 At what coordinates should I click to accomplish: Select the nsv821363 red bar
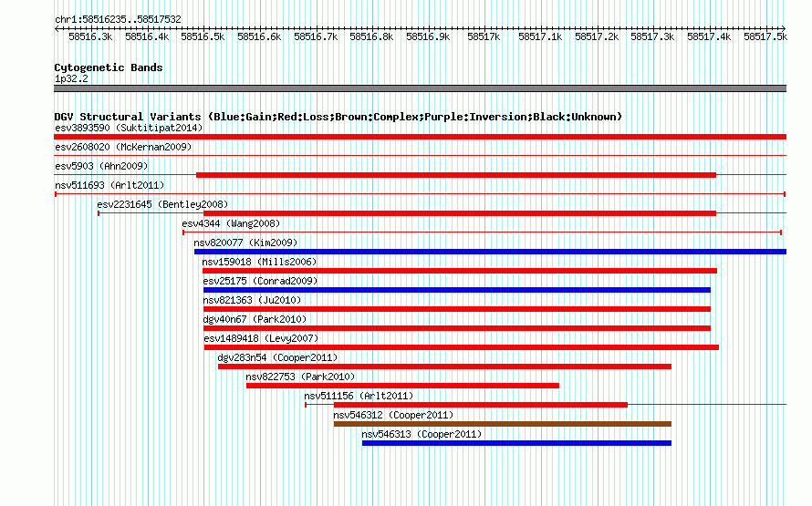[457, 309]
